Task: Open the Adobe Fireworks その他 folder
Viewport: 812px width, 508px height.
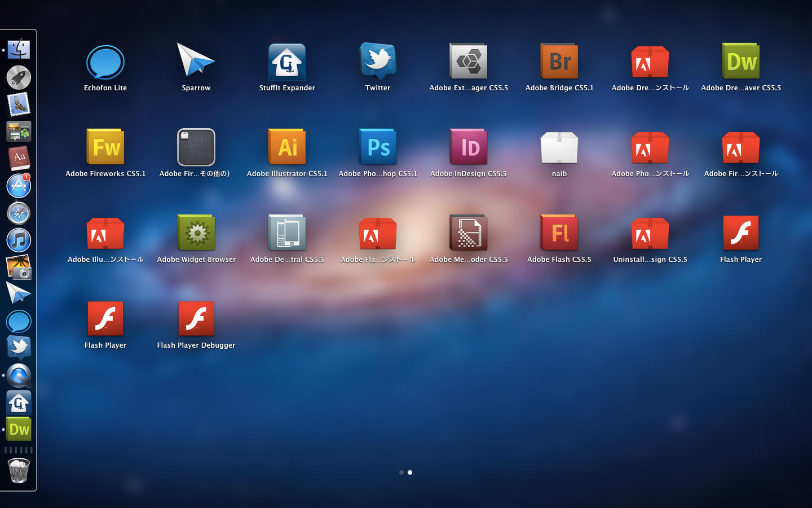Action: coord(196,147)
